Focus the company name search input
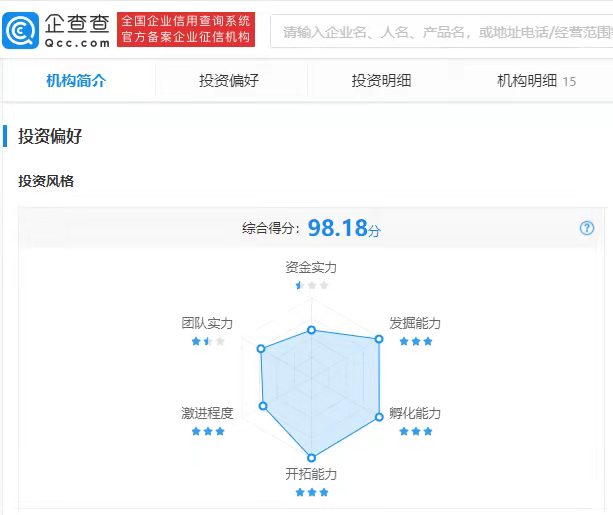This screenshot has height=515, width=613. click(x=442, y=32)
